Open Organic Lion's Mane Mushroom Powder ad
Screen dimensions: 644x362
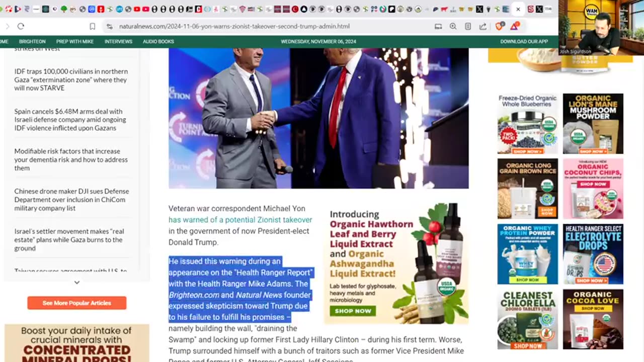pyautogui.click(x=593, y=124)
